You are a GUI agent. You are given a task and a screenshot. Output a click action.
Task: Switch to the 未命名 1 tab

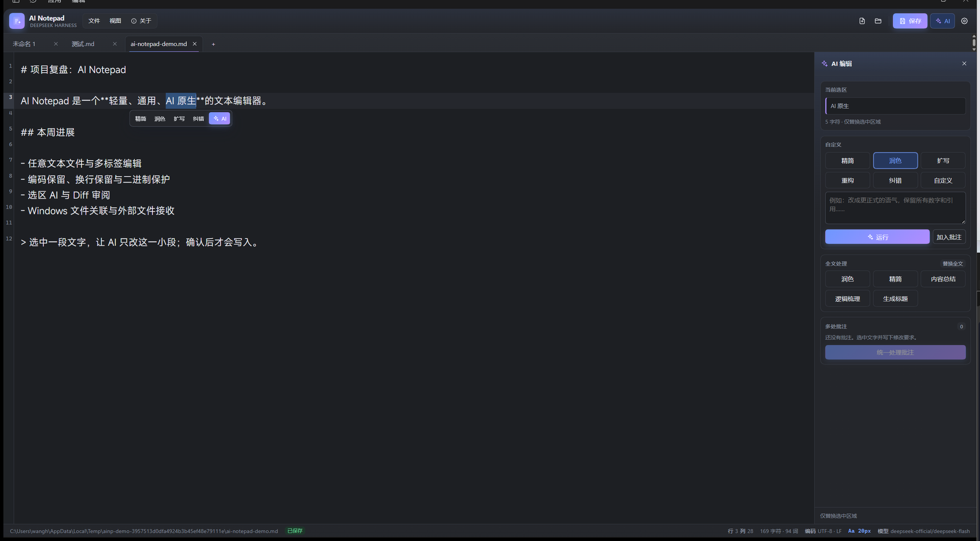point(24,44)
